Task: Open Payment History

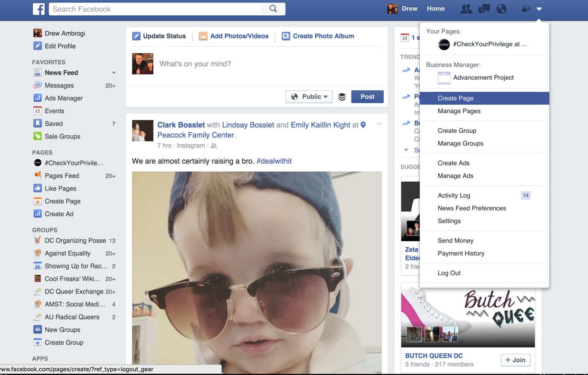Action: (x=461, y=253)
